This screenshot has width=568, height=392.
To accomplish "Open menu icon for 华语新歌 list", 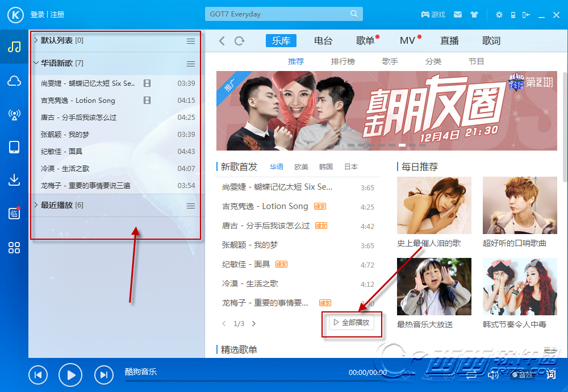I will pyautogui.click(x=191, y=64).
